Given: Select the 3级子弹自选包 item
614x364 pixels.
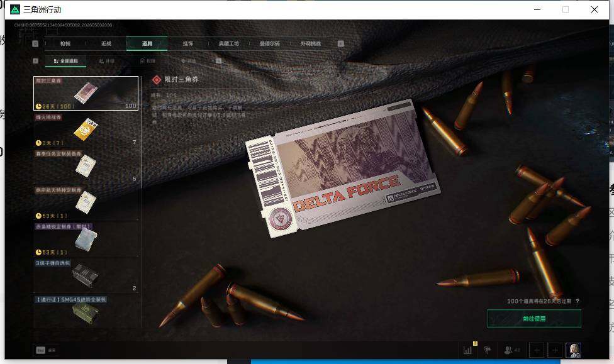Looking at the screenshot, I should [x=86, y=275].
